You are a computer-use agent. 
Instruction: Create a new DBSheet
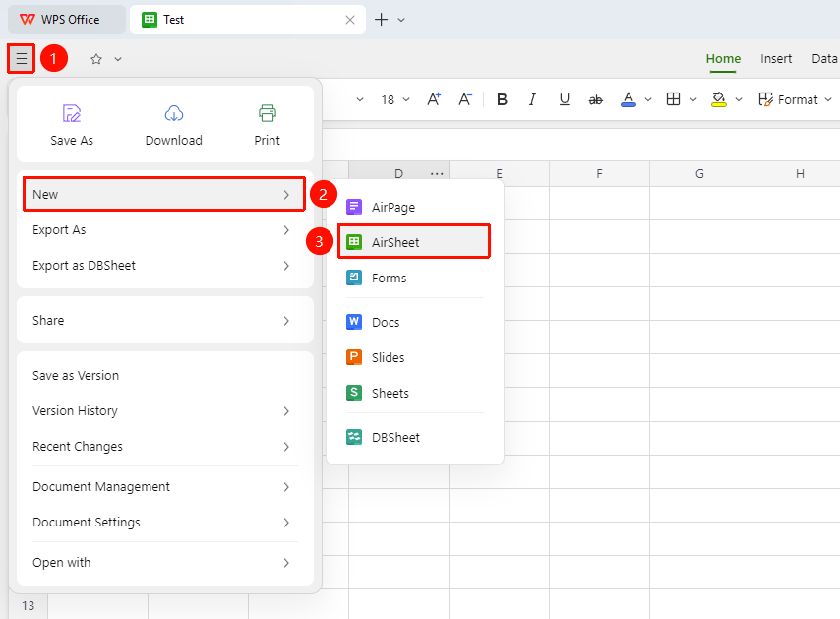point(415,437)
